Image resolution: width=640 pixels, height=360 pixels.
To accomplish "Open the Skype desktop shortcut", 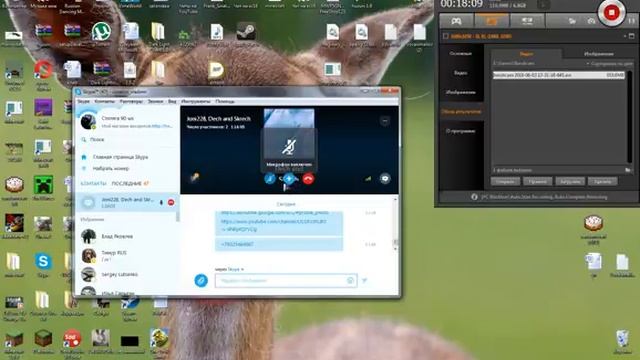I will pyautogui.click(x=43, y=261).
